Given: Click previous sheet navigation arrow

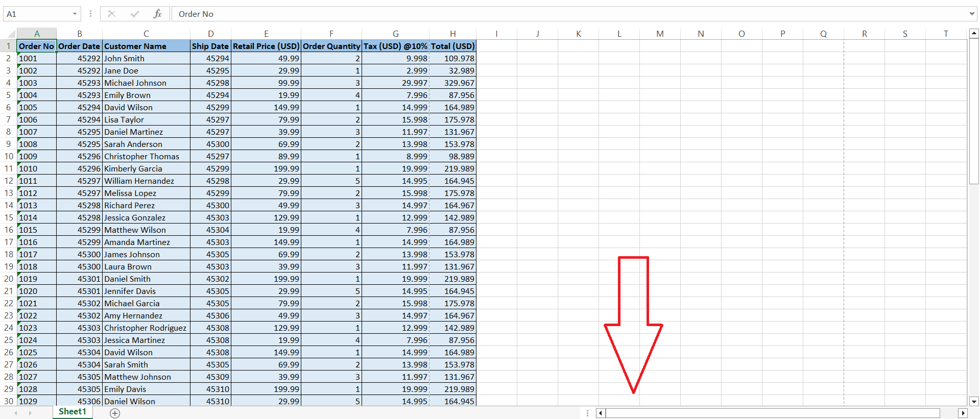Looking at the screenshot, I should point(16,413).
